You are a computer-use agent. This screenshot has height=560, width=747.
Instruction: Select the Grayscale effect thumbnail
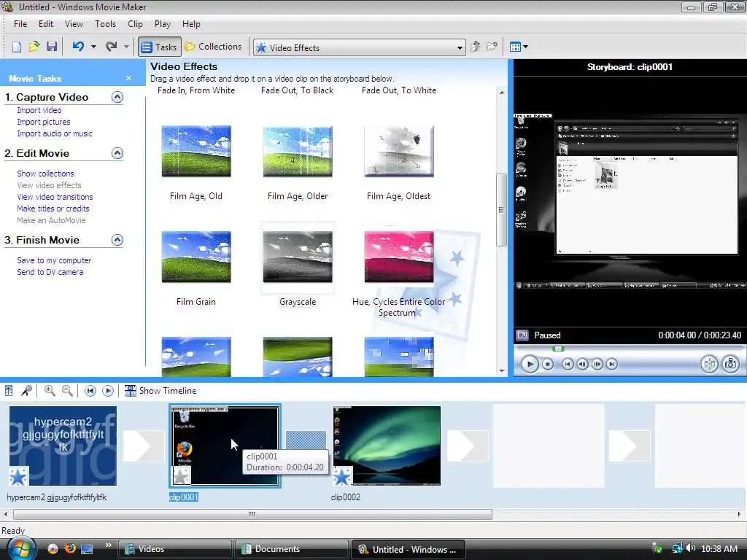coord(298,257)
